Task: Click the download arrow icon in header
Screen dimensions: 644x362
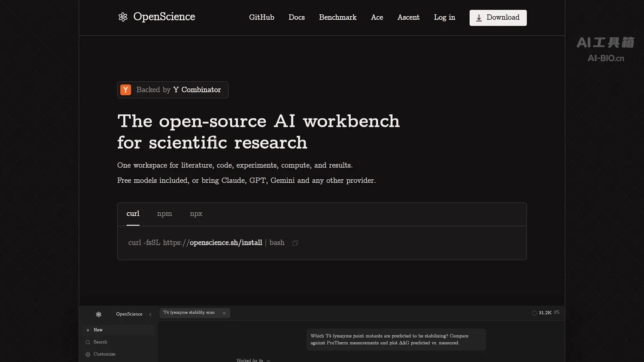Action: click(479, 18)
